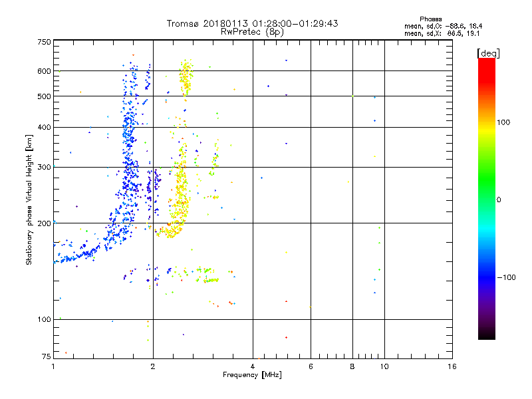
Task: Click the x-axis tick label '2'
Action: (x=153, y=366)
